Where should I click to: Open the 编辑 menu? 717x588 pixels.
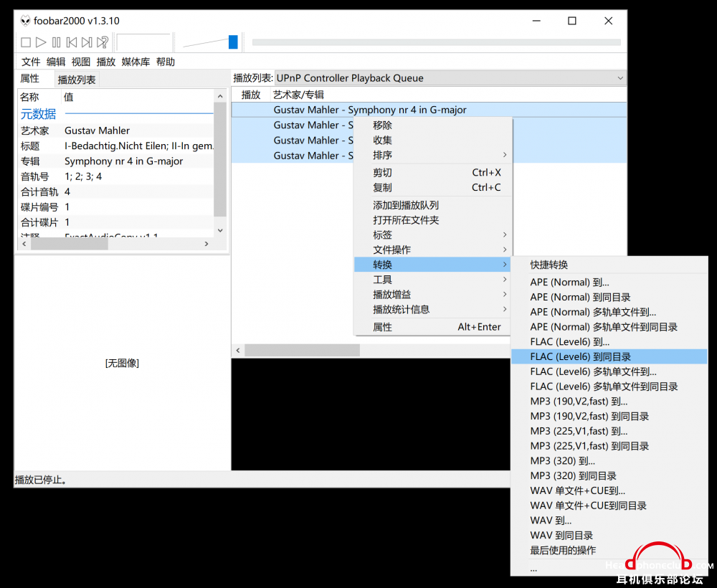(x=56, y=62)
